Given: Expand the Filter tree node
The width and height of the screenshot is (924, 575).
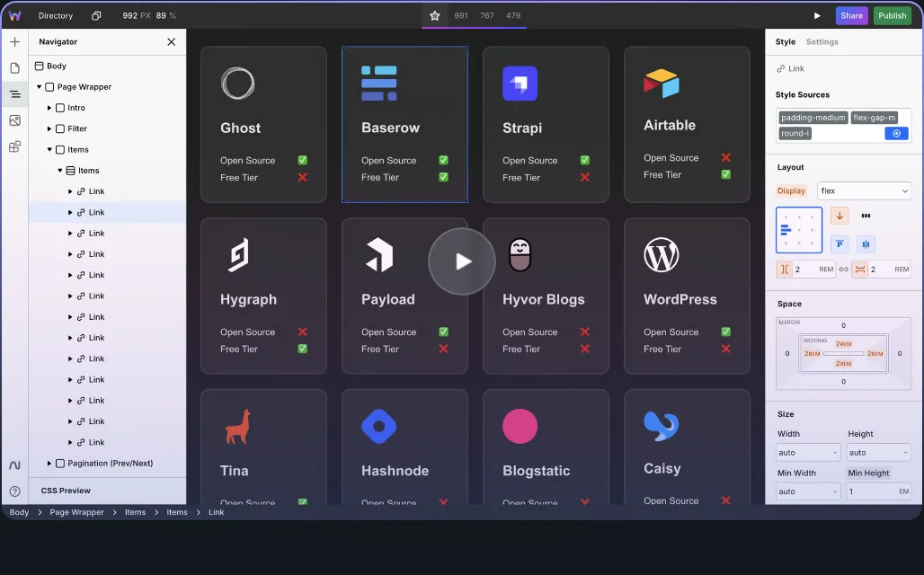Looking at the screenshot, I should tap(49, 128).
